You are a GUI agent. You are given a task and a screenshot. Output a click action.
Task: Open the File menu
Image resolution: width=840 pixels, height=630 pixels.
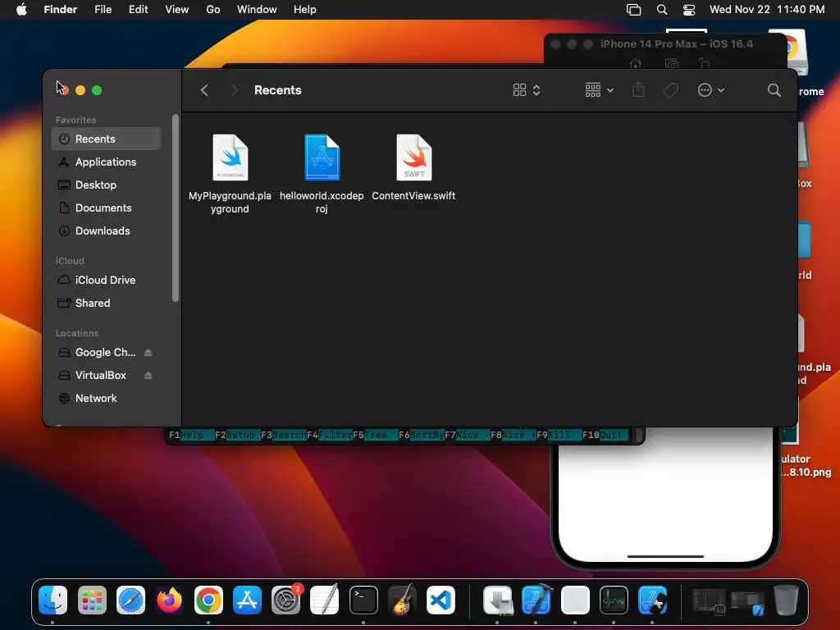click(103, 10)
